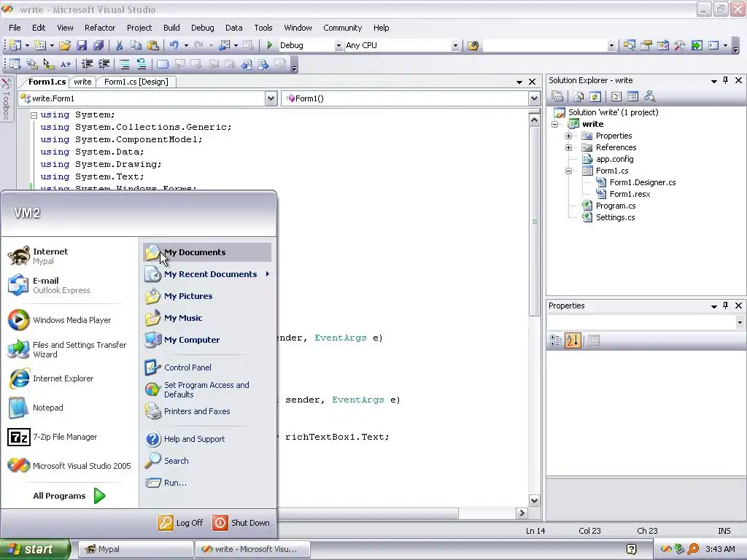Open Control Panel from the Start menu
Image resolution: width=747 pixels, height=560 pixels.
187,367
